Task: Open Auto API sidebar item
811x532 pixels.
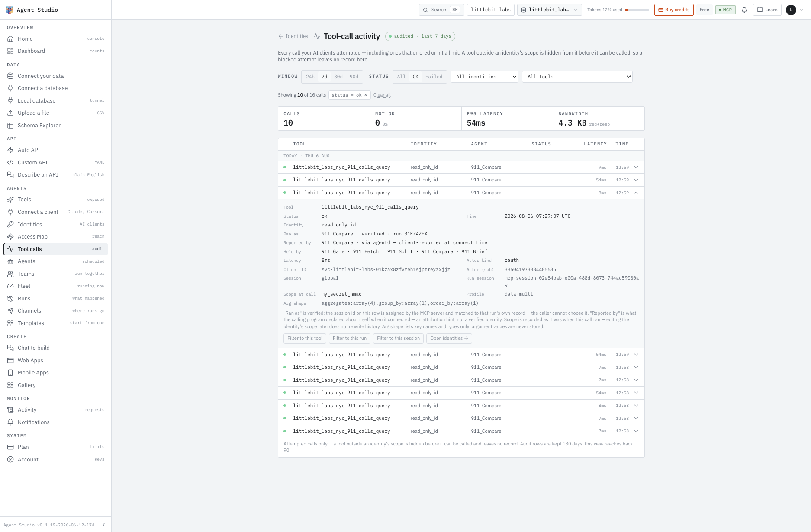Action: point(55,150)
